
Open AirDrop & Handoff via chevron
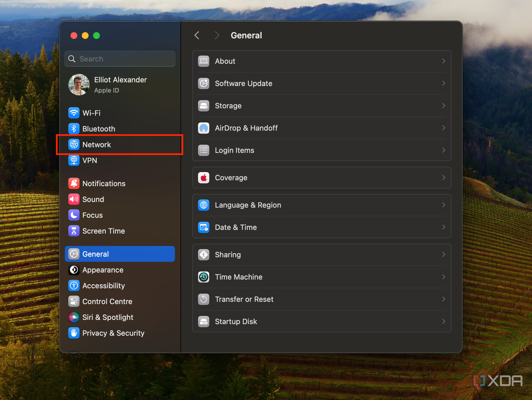click(444, 128)
